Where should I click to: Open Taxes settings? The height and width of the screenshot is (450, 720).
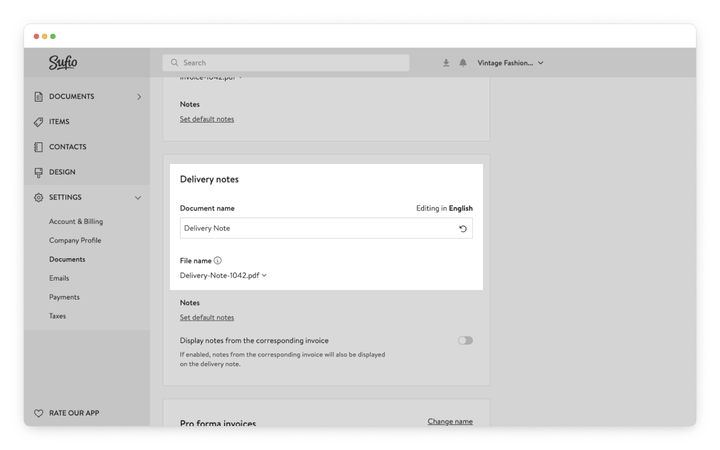(x=57, y=316)
